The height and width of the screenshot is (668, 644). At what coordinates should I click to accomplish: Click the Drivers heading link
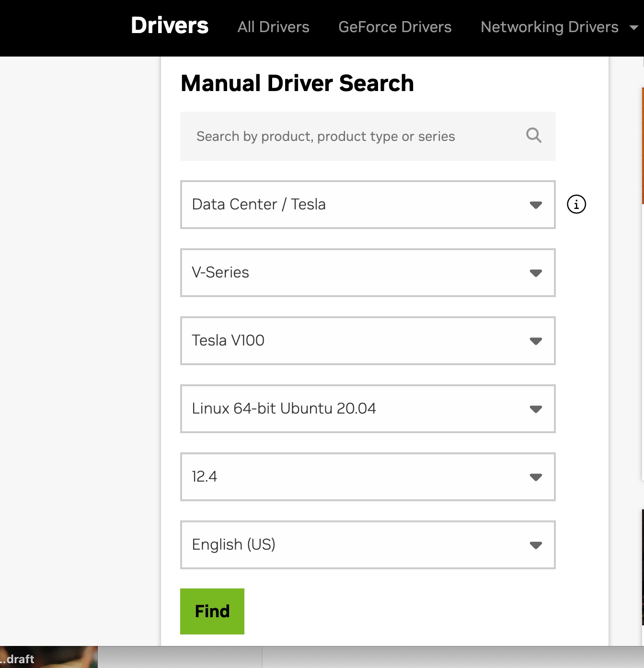click(170, 25)
